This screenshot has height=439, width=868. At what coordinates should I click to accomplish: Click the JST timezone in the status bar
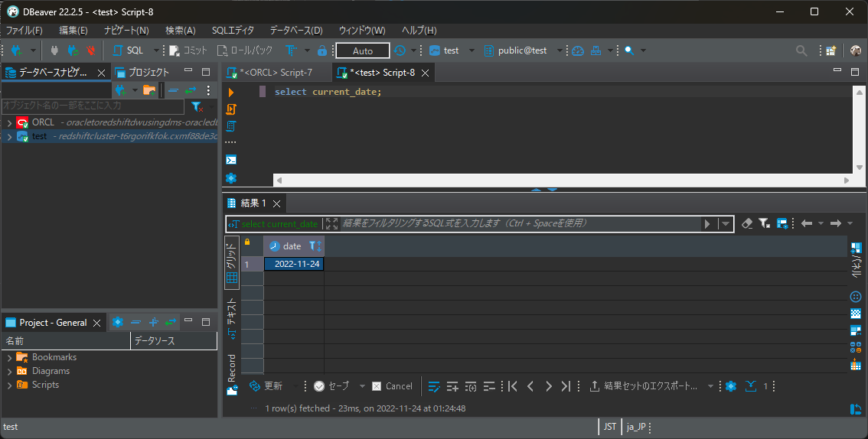tap(609, 427)
